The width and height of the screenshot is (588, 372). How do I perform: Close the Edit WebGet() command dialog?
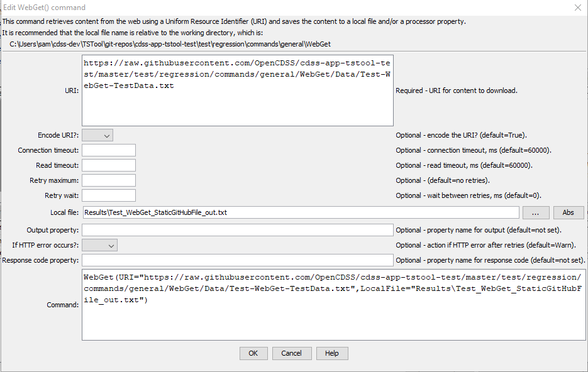(578, 8)
